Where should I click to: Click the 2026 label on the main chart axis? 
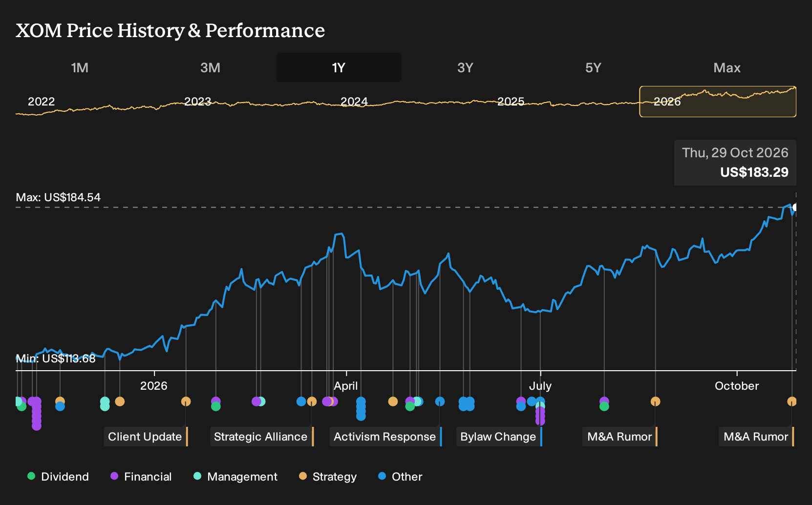click(154, 386)
